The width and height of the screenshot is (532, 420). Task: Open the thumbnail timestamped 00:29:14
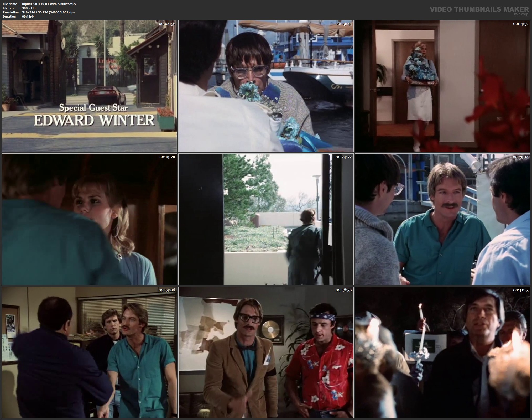[x=442, y=219]
